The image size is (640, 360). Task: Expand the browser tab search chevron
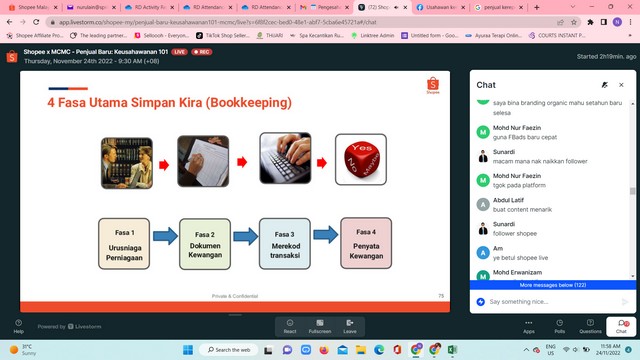pyautogui.click(x=573, y=7)
